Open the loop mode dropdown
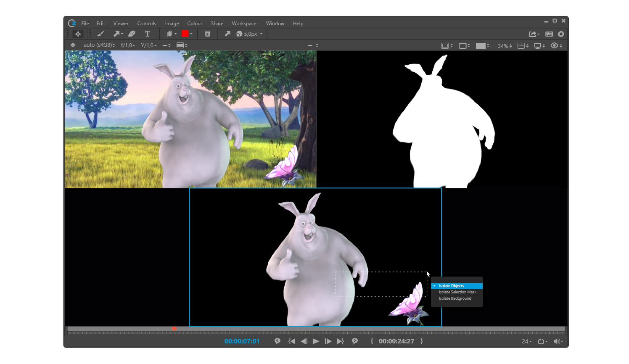 pos(542,341)
